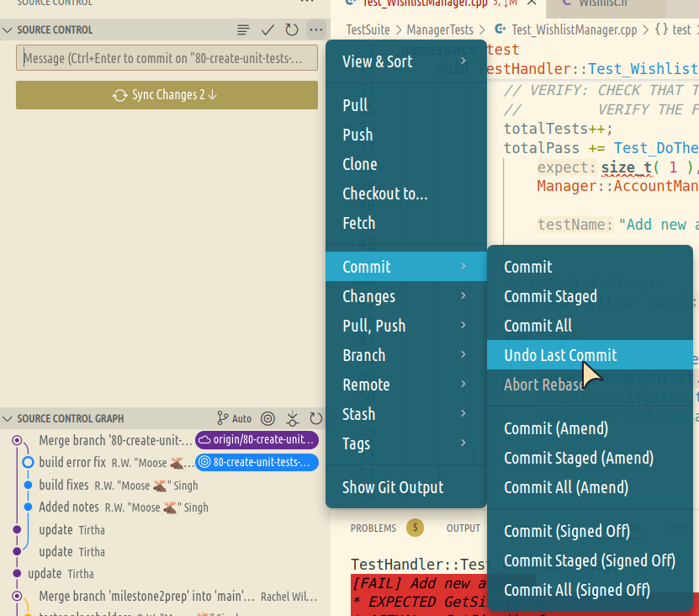699x616 pixels.
Task: Select the "build fixes" commit row
Action: (165, 485)
